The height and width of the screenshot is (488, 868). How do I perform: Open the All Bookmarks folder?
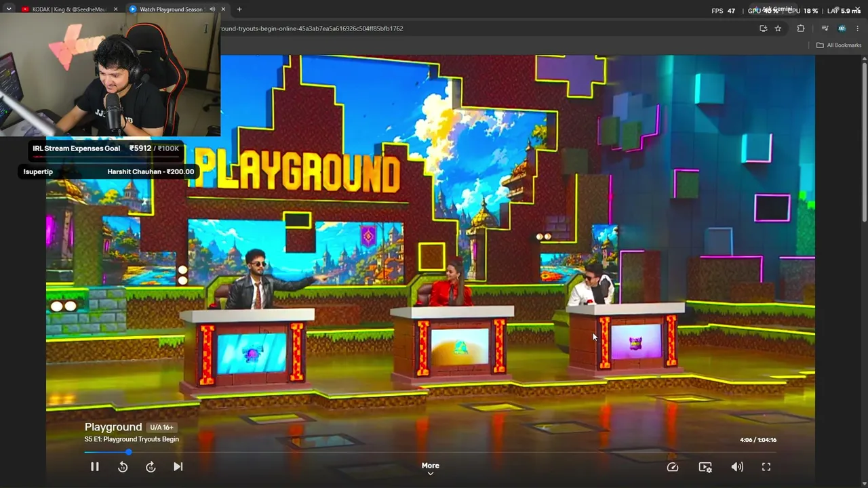tap(839, 45)
